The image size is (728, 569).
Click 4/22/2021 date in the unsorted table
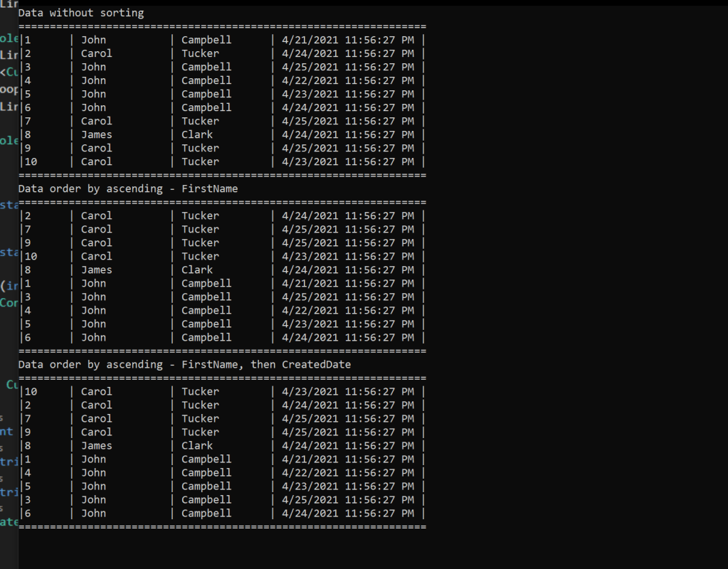click(347, 80)
